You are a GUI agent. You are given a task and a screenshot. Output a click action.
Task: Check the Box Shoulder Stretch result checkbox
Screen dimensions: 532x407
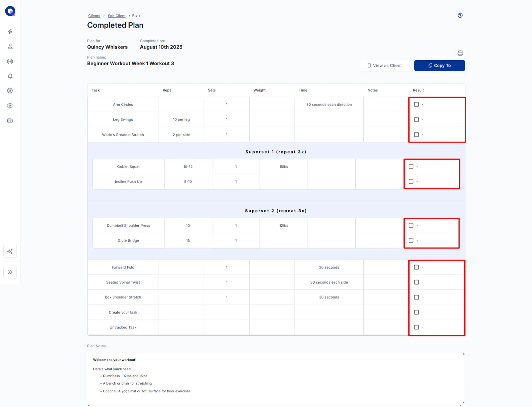[x=416, y=297]
